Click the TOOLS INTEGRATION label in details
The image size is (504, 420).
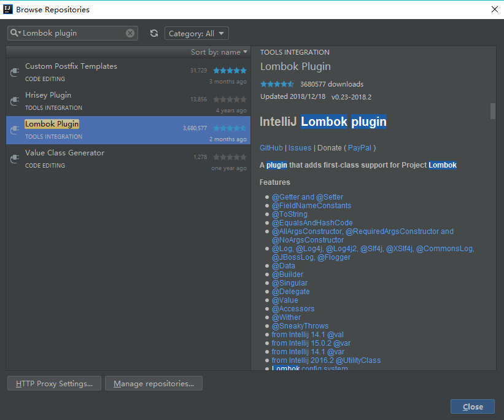click(295, 52)
